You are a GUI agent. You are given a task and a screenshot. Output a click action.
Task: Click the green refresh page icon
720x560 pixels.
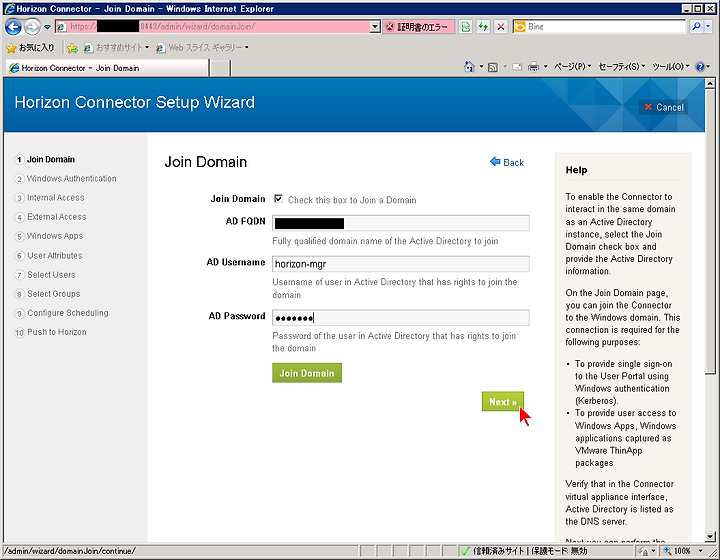click(483, 27)
